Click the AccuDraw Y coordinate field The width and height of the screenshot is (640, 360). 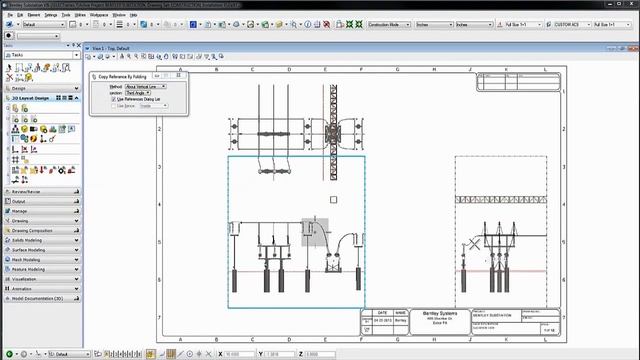pos(280,354)
